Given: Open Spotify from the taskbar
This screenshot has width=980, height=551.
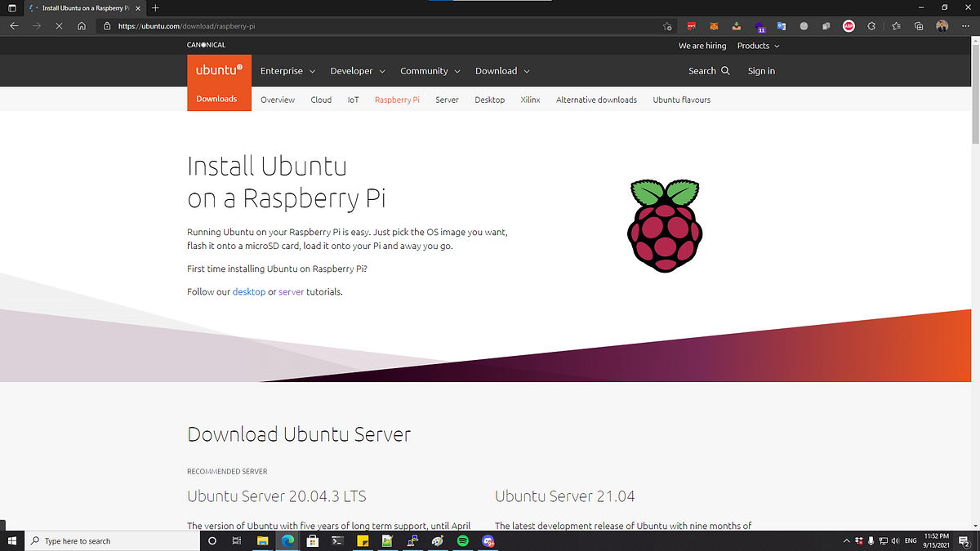Looking at the screenshot, I should [x=463, y=540].
